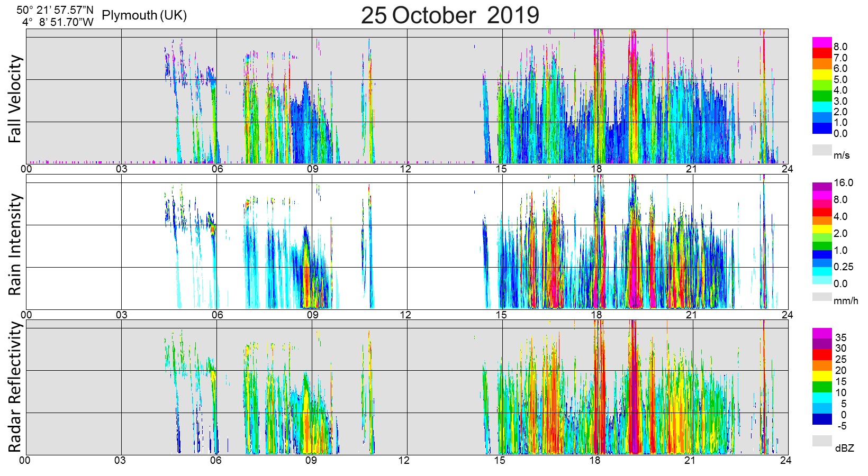Click the "20" value in Radar Reflectivity legend
Viewport: 868px width, 476px height.
840,370
